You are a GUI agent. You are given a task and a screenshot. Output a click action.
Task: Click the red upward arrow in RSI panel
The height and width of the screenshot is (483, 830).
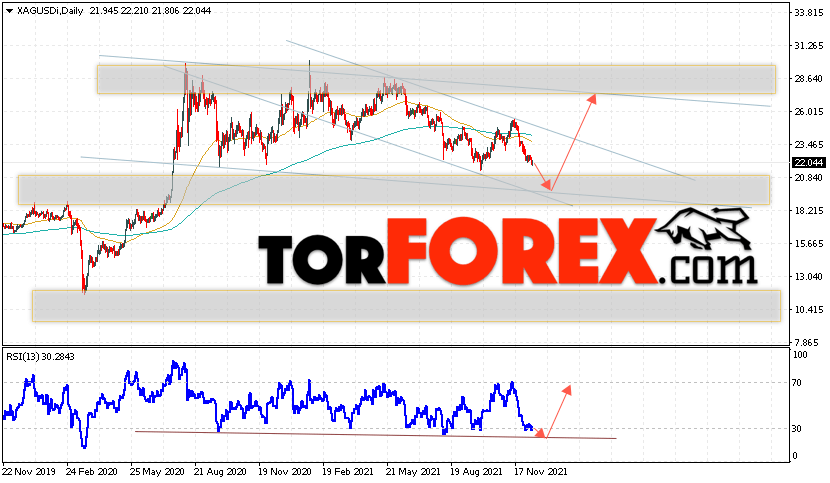pos(558,412)
